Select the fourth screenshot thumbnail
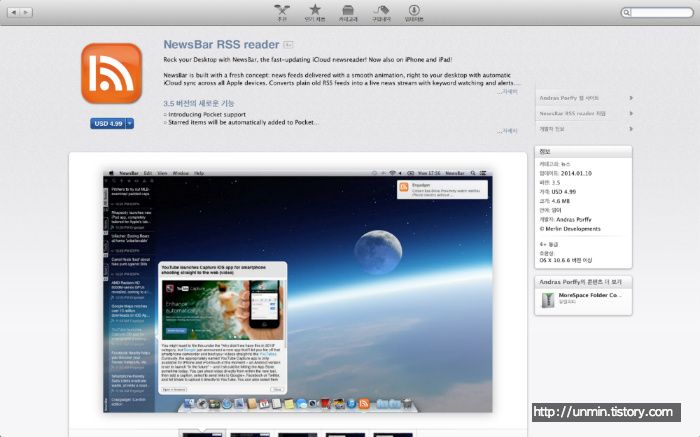 pyautogui.click(x=345, y=434)
